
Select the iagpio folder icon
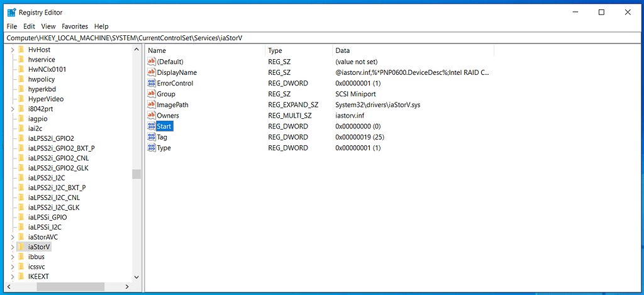[21, 119]
